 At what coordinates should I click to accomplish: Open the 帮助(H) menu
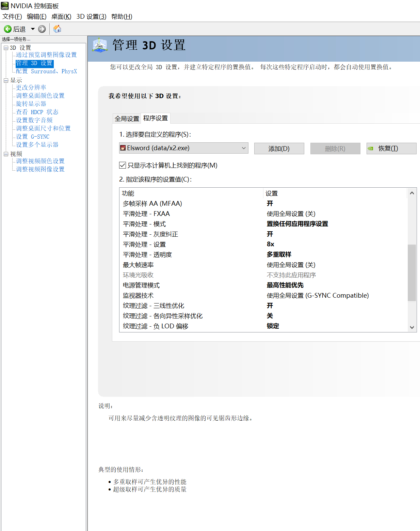point(122,16)
